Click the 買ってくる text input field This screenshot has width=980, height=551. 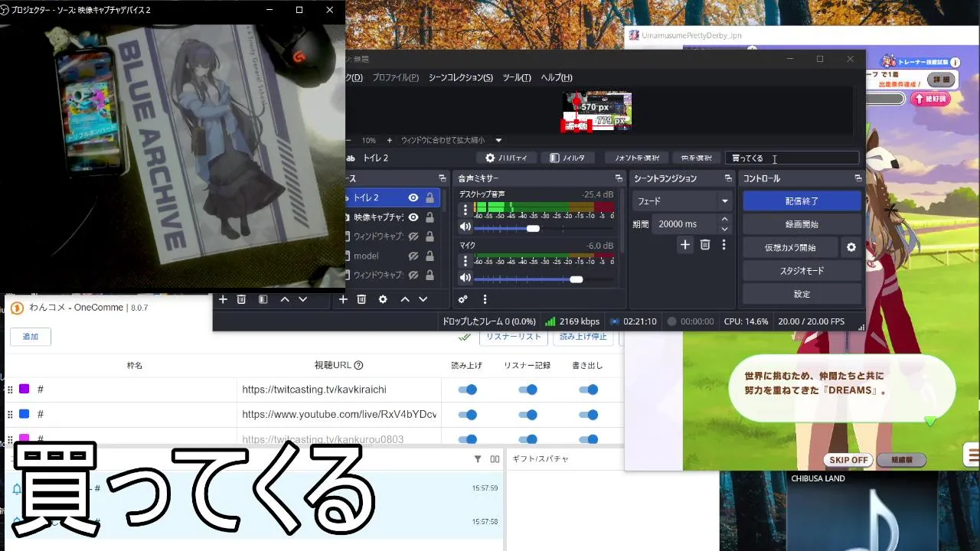tap(792, 158)
